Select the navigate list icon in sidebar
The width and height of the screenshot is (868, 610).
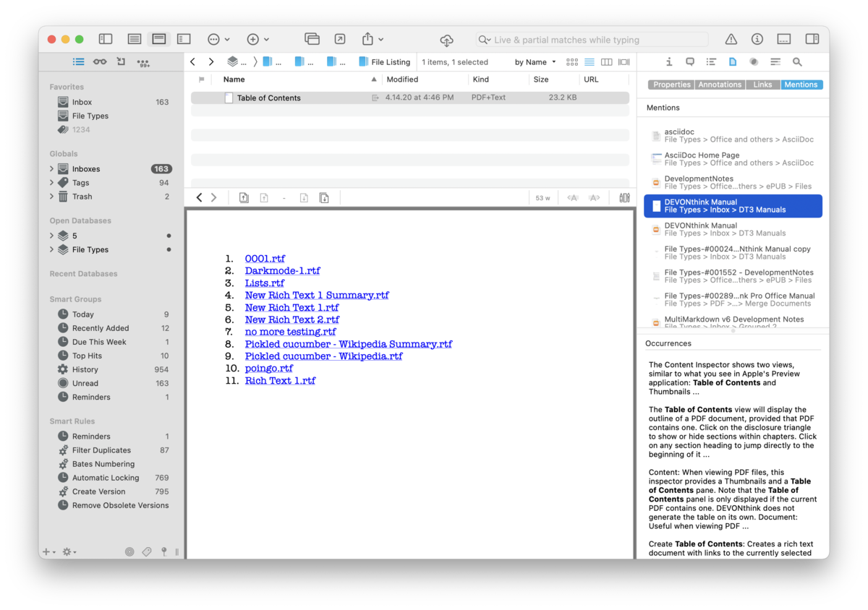[x=78, y=62]
